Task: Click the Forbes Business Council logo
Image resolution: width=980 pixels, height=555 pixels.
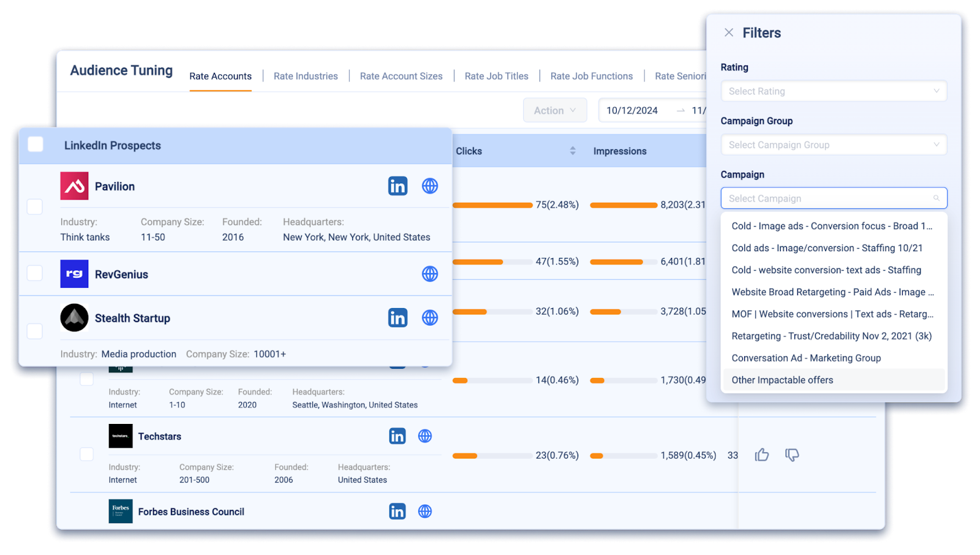Action: (121, 512)
